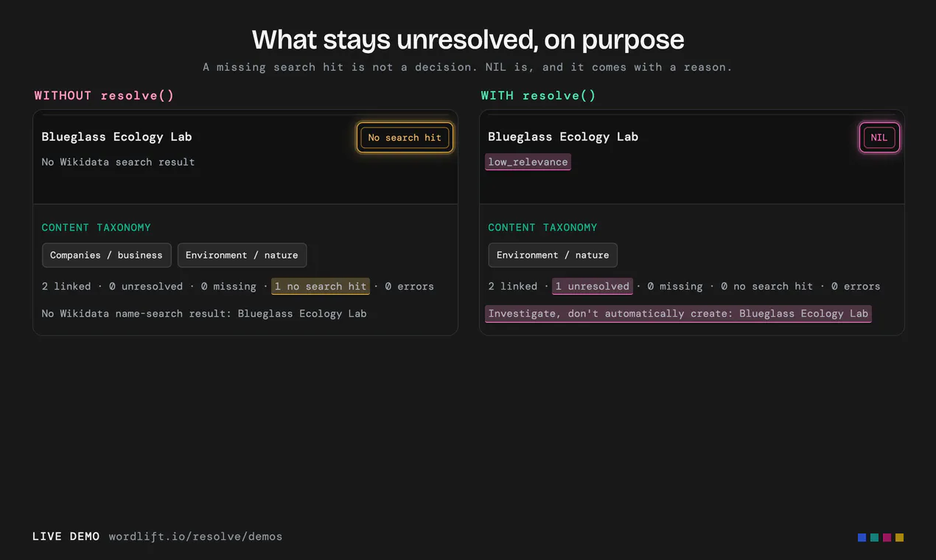Click the right panel's 'Blueglass Ecology Lab' title
936x560 pixels.
[x=563, y=136]
